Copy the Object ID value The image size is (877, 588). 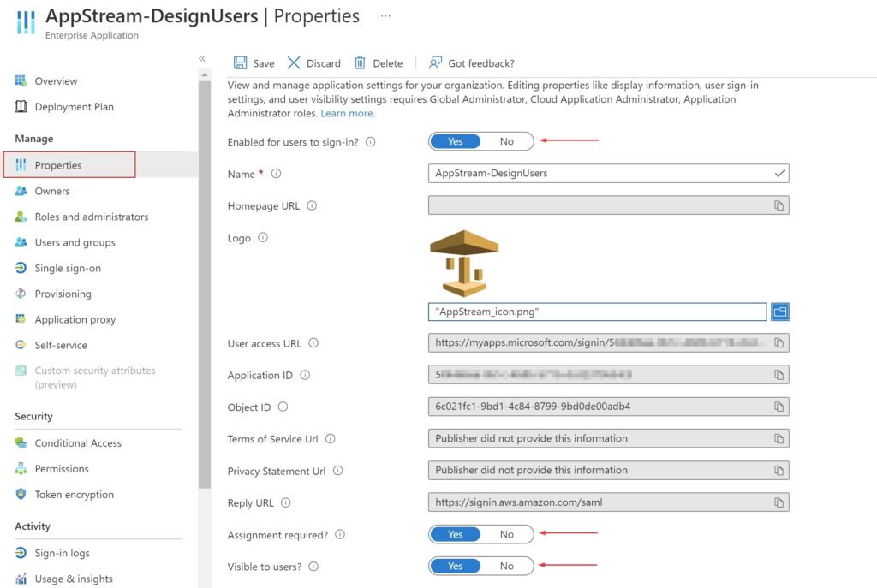[x=779, y=407]
